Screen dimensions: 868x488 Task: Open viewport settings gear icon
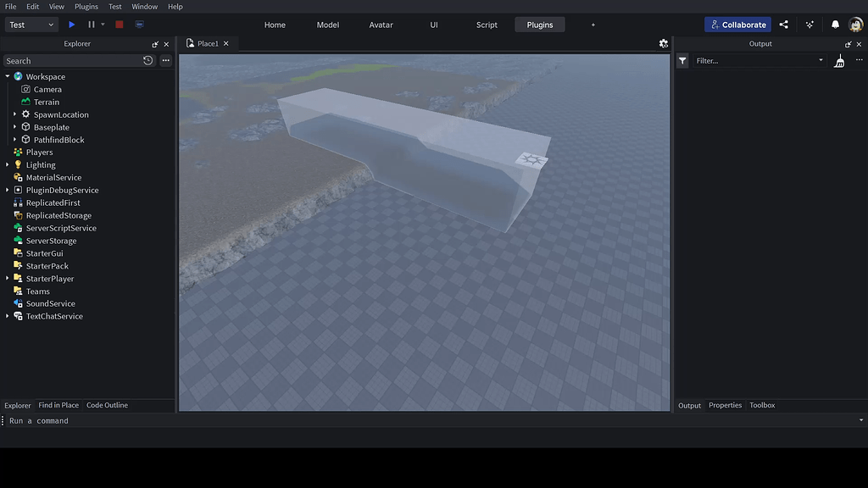663,44
